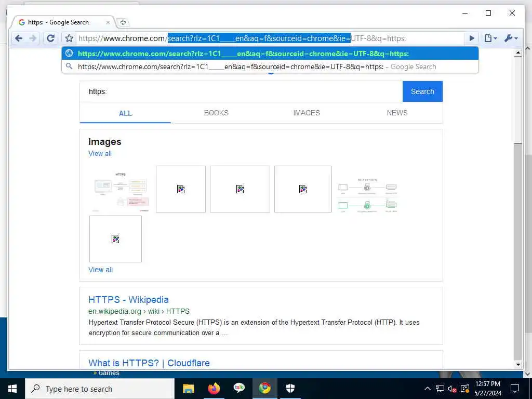
Task: Open the Talk chat app in taskbar
Action: [x=239, y=388]
